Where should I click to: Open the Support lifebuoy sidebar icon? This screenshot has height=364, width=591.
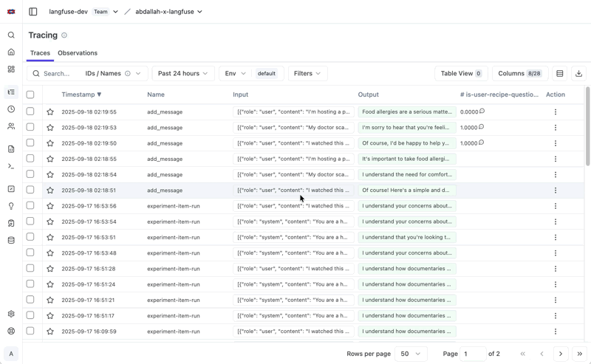click(11, 332)
